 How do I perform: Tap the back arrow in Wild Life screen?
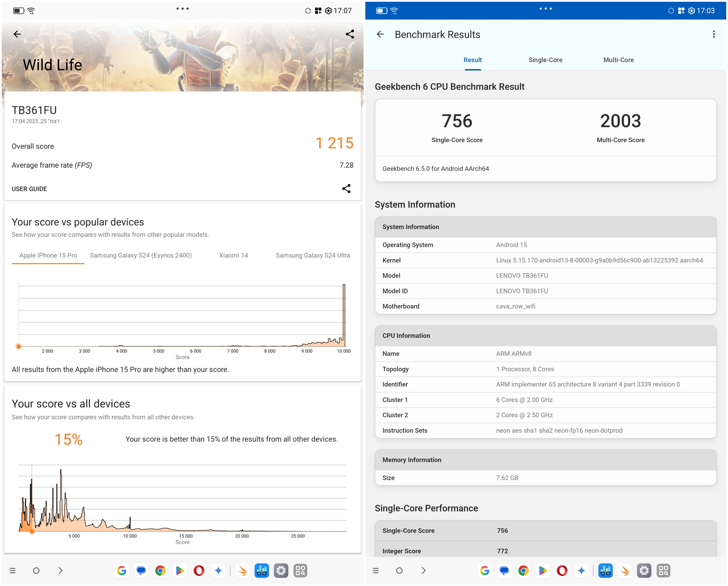pyautogui.click(x=17, y=34)
